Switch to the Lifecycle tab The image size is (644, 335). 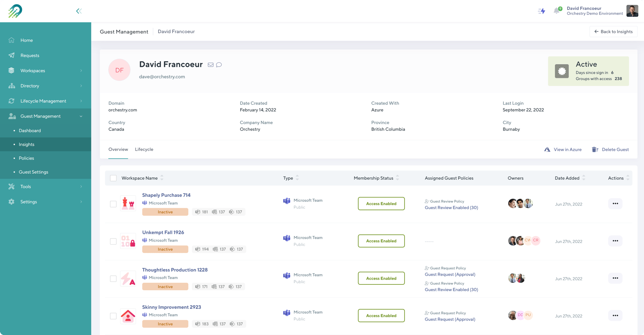pos(144,149)
